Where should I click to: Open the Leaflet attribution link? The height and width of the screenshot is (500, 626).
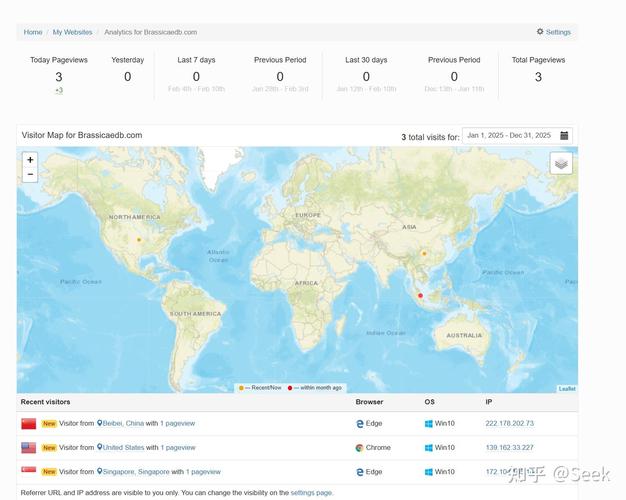pos(567,389)
